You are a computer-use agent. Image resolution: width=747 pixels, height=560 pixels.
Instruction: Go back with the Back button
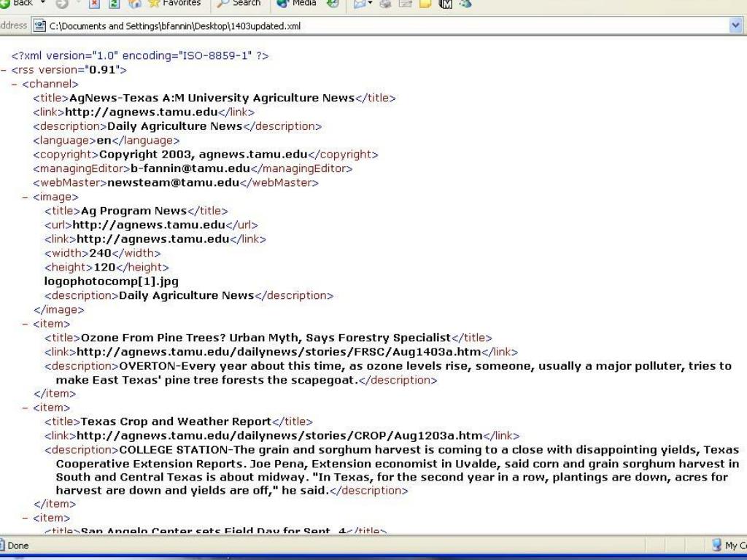coord(17,3)
